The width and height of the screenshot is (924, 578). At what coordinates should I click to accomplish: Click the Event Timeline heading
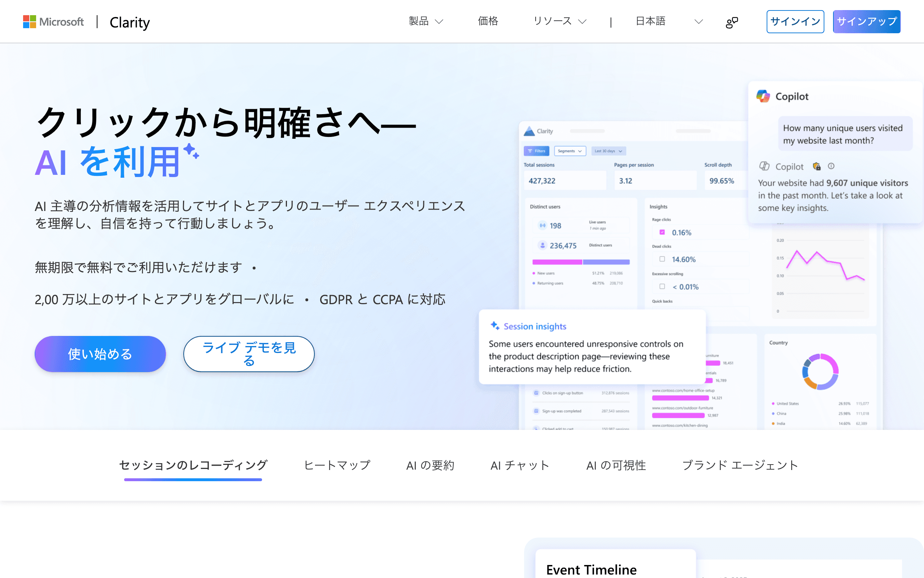coord(591,569)
